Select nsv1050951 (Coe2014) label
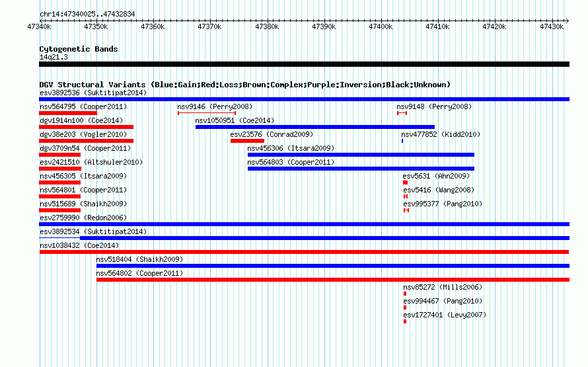The image size is (588, 367). [235, 120]
